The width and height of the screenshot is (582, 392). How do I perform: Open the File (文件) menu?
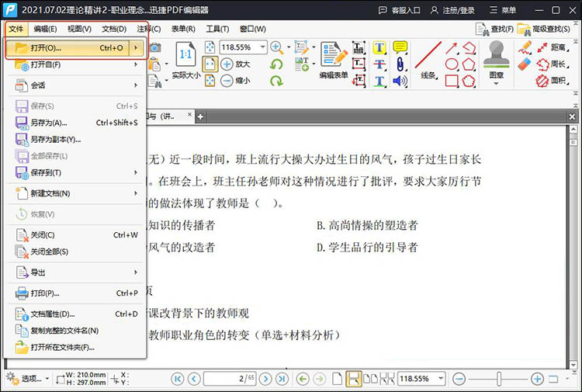tap(16, 29)
